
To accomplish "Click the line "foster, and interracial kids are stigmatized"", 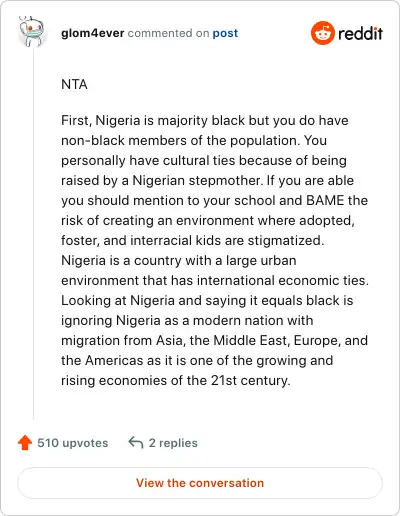I will coord(192,240).
